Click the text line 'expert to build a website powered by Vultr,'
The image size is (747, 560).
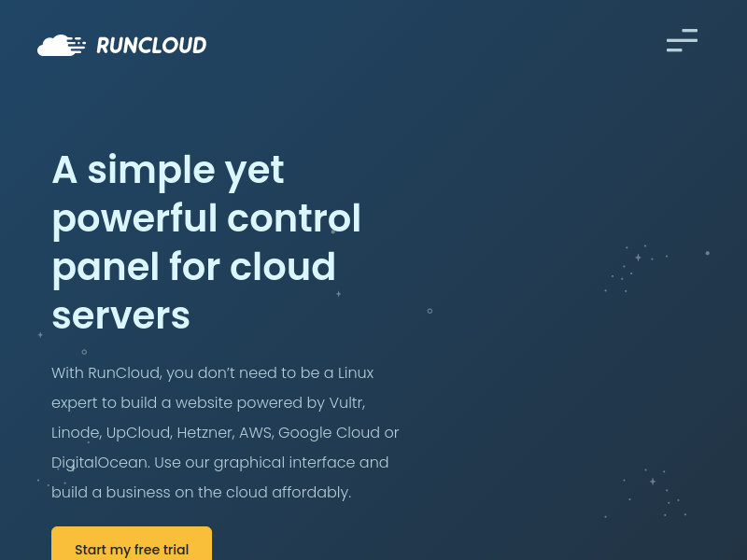pos(208,403)
